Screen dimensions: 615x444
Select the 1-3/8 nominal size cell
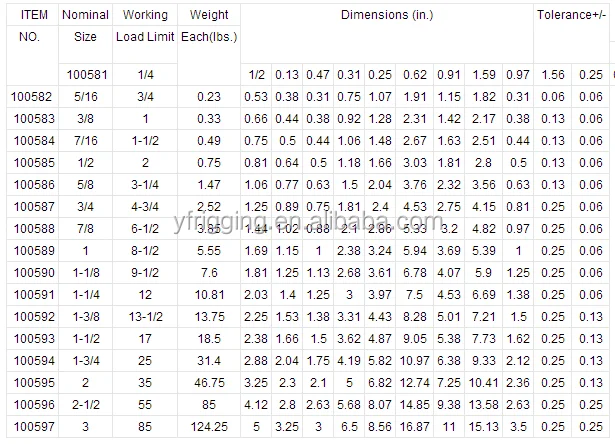[86, 316]
